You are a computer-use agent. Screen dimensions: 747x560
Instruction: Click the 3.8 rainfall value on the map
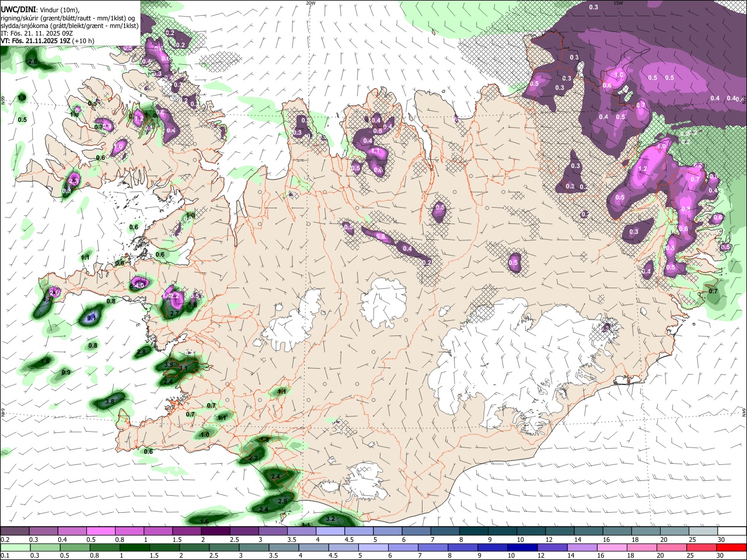pyautogui.click(x=110, y=402)
